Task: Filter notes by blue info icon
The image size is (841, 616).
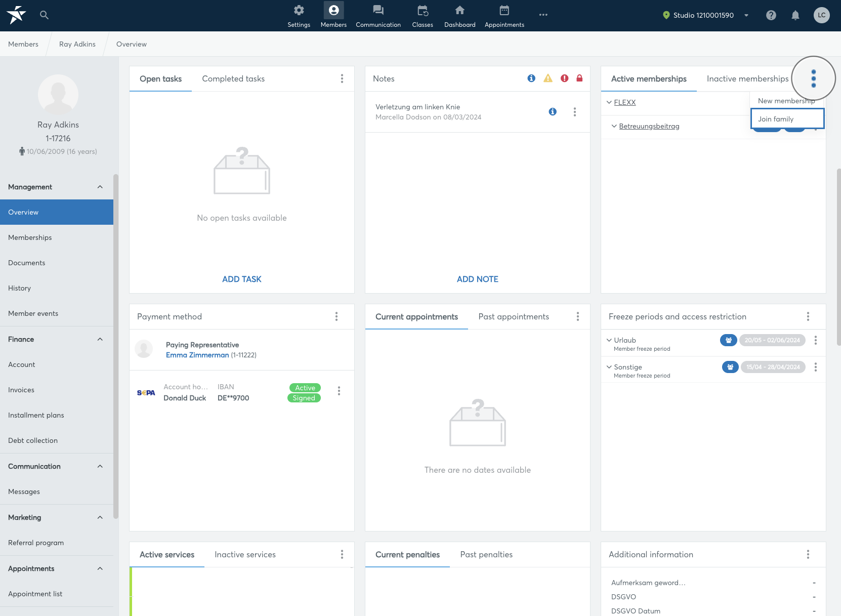Action: pyautogui.click(x=531, y=78)
